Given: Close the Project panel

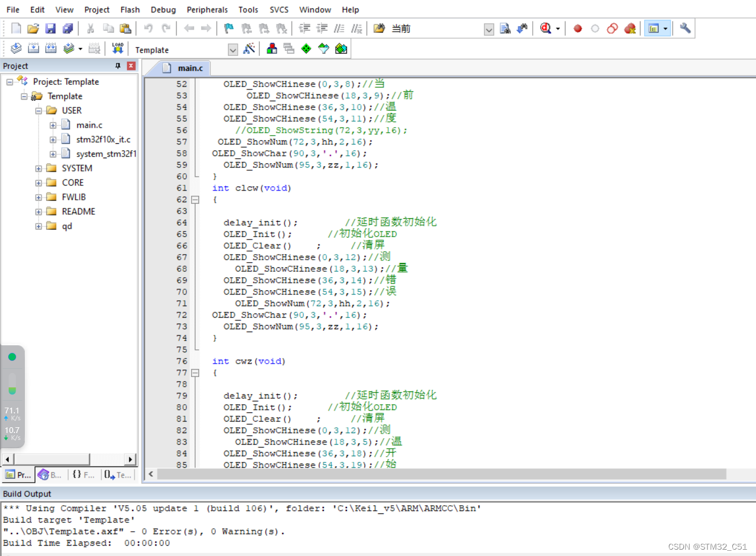Looking at the screenshot, I should 131,66.
